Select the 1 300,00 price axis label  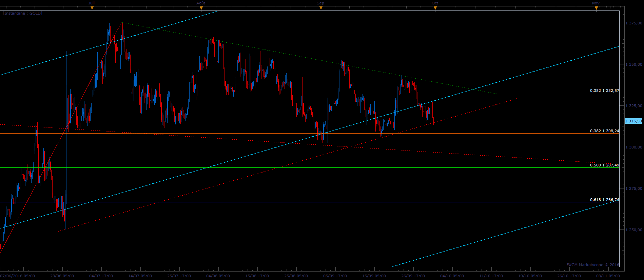(634, 147)
